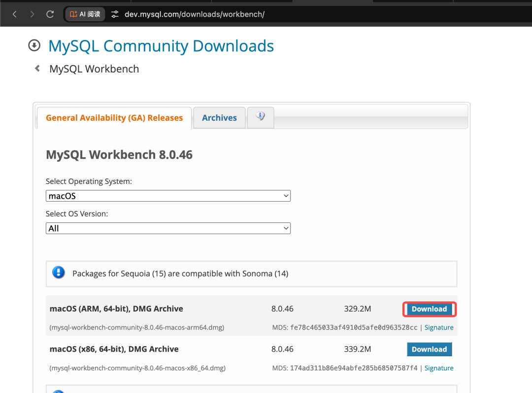The image size is (532, 393).
Task: Focus the dev.mysql.com address bar URL
Action: [x=195, y=14]
